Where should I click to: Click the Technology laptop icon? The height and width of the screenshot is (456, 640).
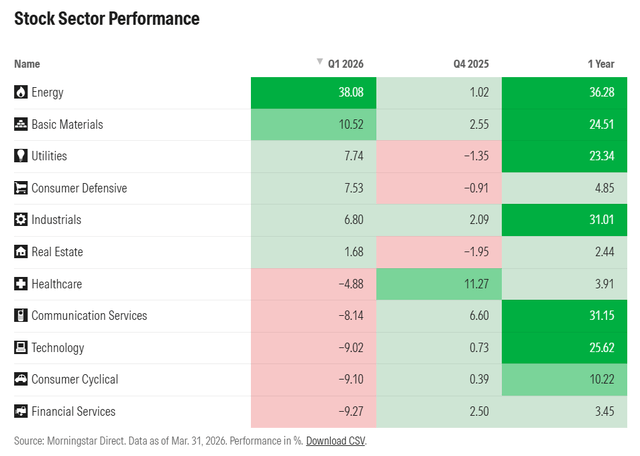tap(21, 348)
